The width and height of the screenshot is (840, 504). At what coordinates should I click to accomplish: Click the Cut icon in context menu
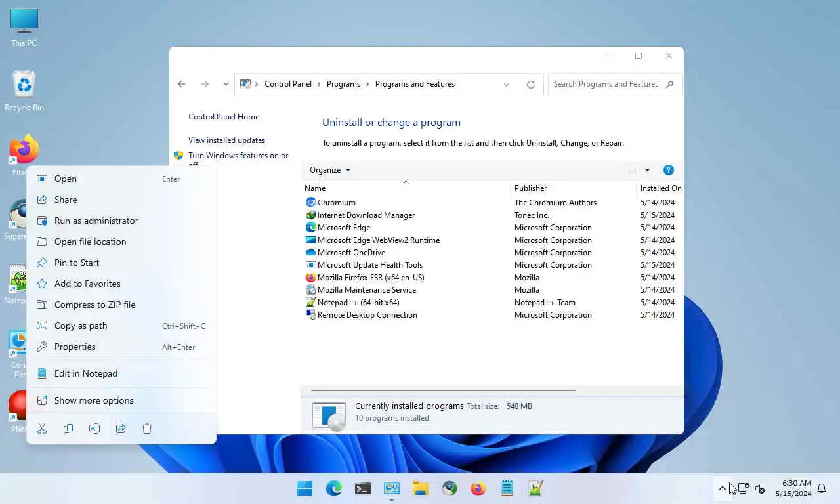42,429
